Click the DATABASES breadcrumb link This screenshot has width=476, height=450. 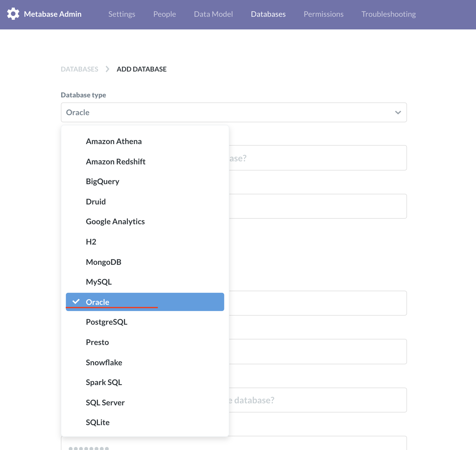click(x=79, y=69)
